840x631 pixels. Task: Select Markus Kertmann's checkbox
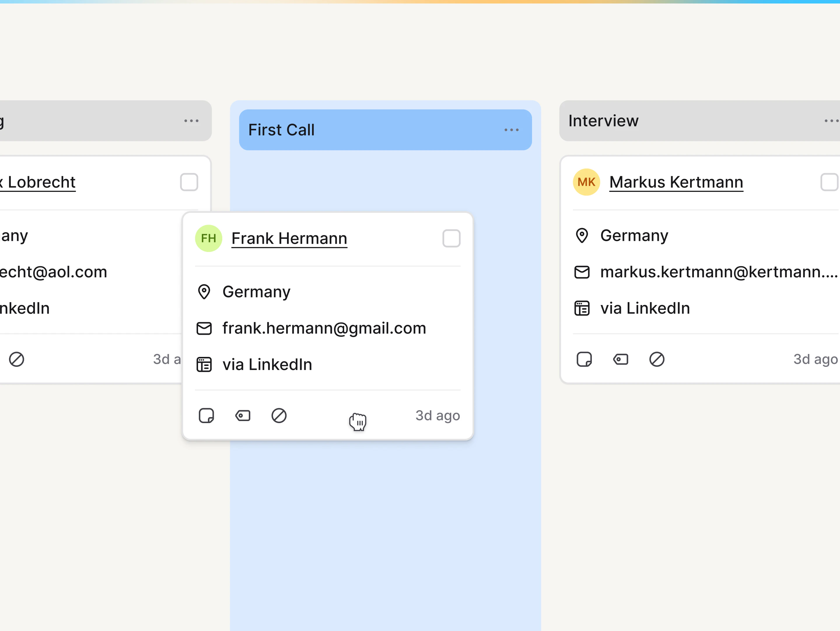coord(830,182)
